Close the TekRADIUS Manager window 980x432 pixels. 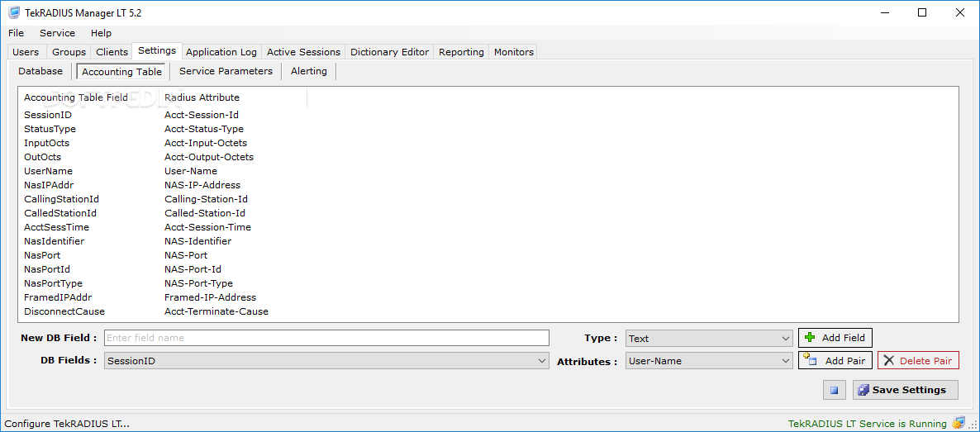point(959,12)
